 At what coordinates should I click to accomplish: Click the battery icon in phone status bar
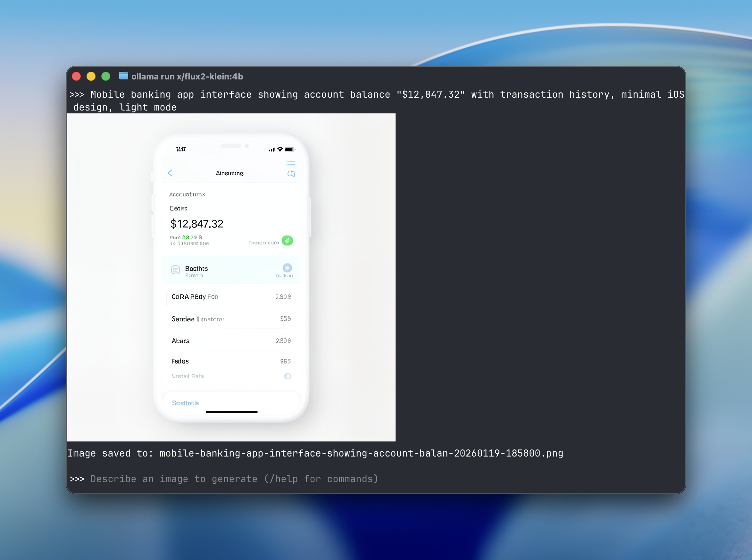290,149
